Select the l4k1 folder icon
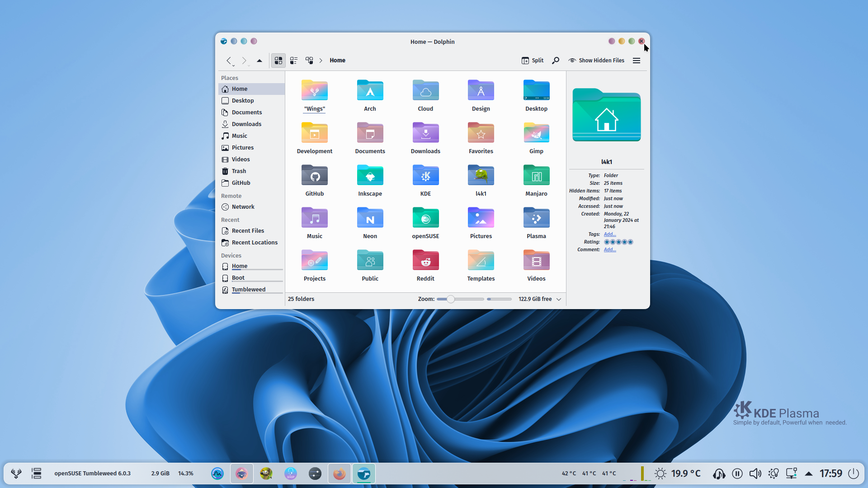 click(481, 175)
